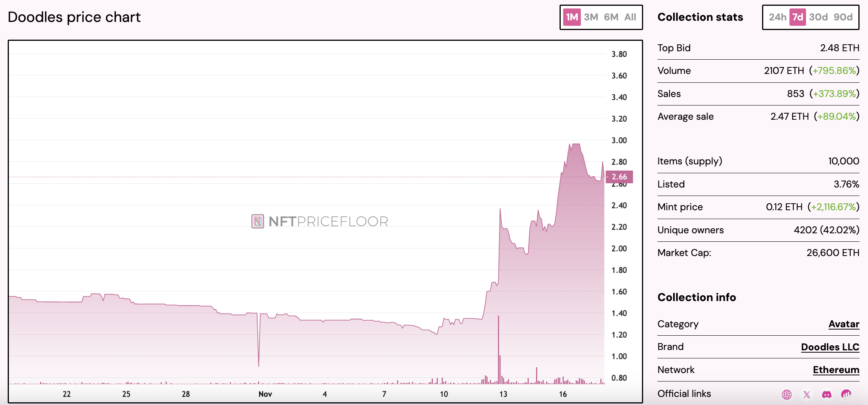This screenshot has width=868, height=405.
Task: Open the official website globe icon
Action: tap(787, 394)
